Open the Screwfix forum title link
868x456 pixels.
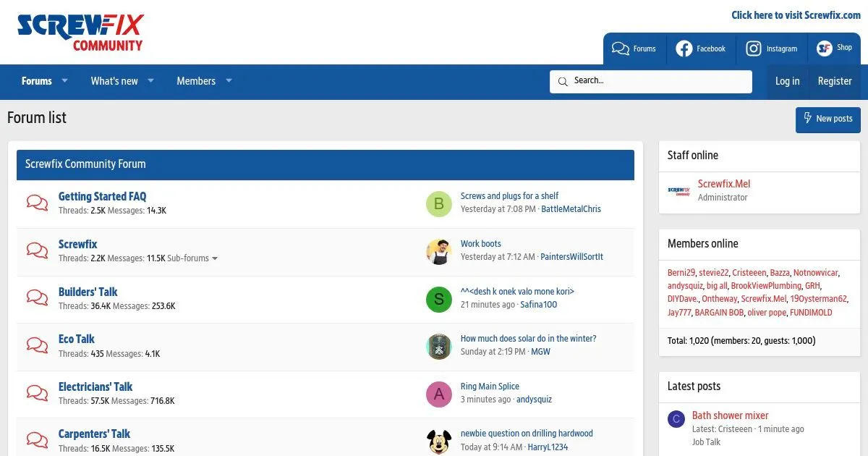(x=77, y=245)
